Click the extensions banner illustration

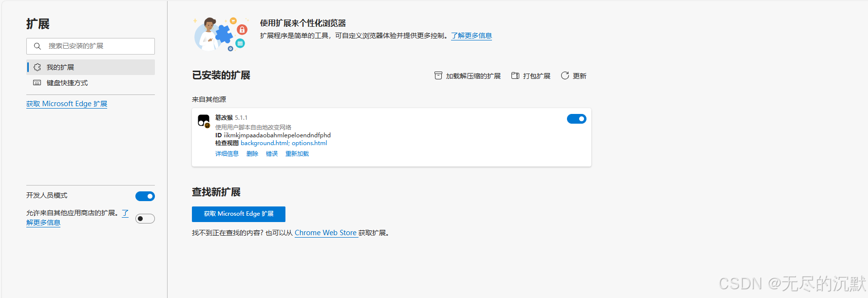click(x=221, y=34)
